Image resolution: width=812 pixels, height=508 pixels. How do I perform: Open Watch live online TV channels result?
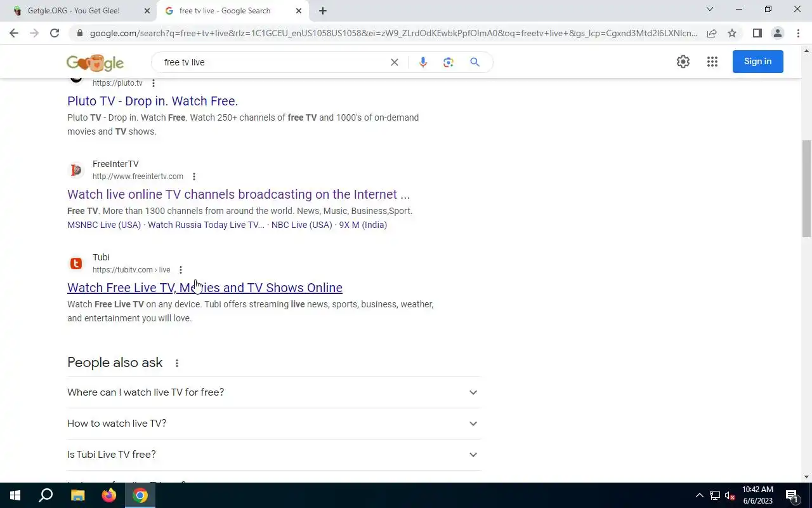point(239,194)
